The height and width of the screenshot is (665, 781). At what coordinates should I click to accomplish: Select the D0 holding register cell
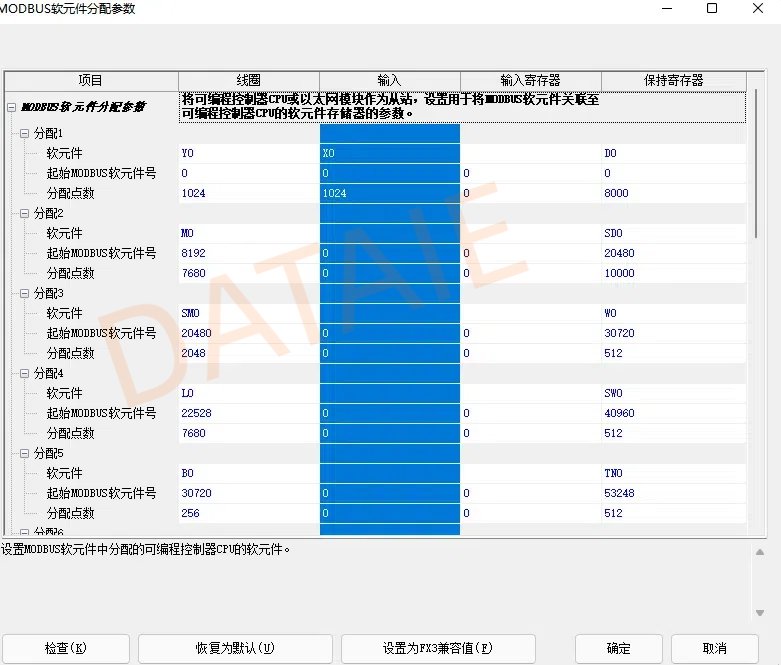[x=674, y=153]
